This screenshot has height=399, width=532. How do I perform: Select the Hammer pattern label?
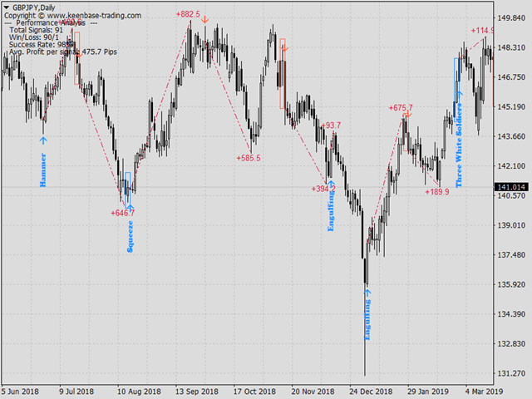43,170
